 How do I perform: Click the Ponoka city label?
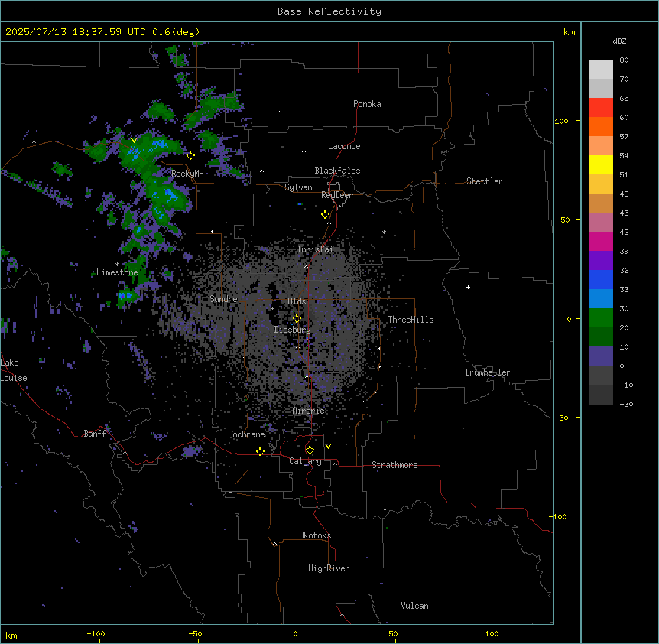pyautogui.click(x=367, y=104)
